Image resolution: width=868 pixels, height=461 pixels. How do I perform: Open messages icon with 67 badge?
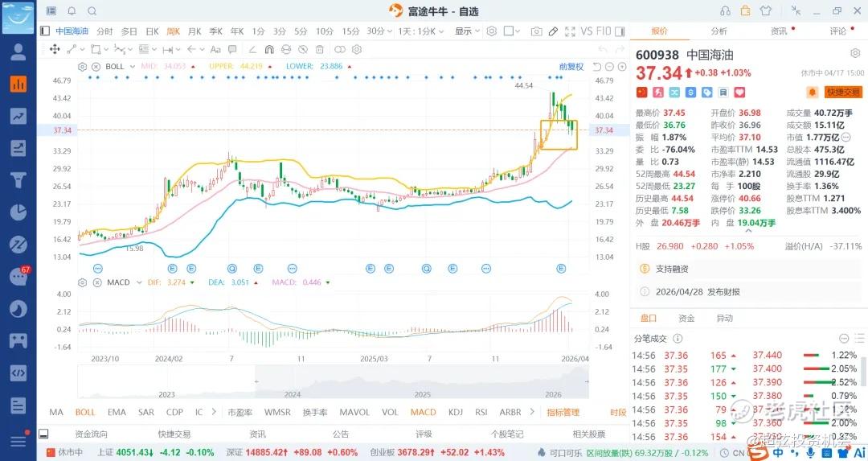(x=18, y=276)
